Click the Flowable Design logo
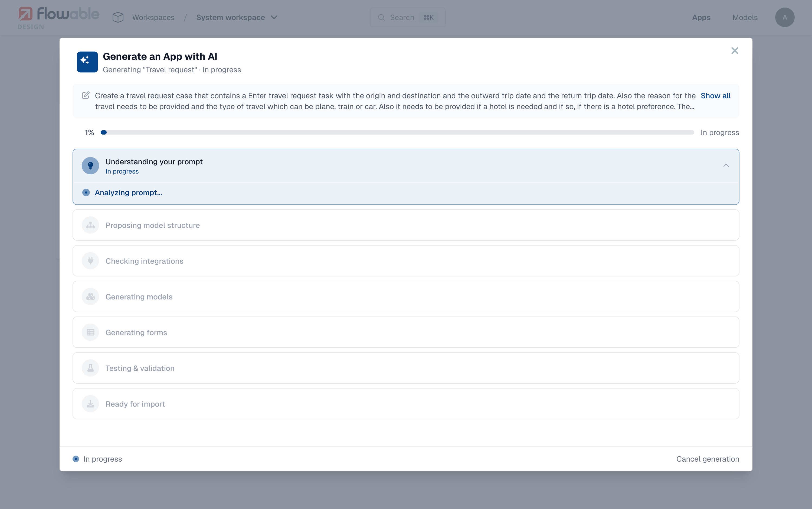Viewport: 812px width, 509px height. [x=58, y=18]
